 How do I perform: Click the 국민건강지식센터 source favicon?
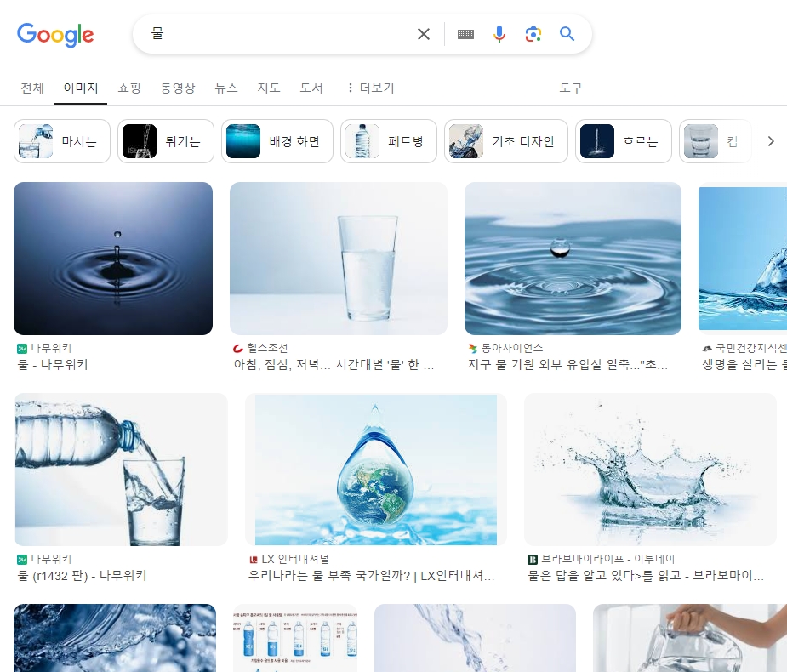707,348
